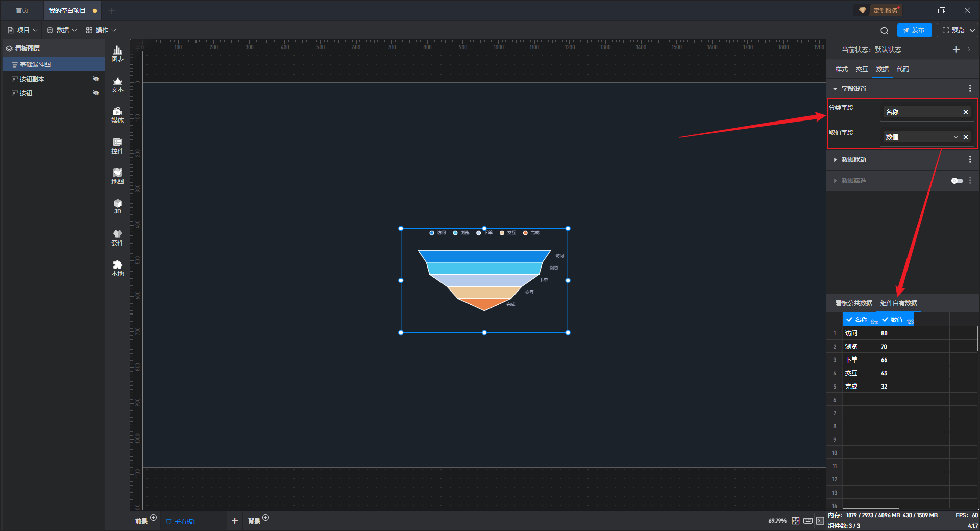Add a new tab next to 我的空白项目

112,10
